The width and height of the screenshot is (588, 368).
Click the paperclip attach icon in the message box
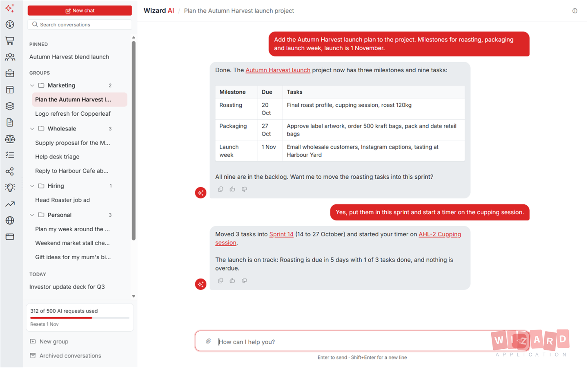[x=208, y=341]
